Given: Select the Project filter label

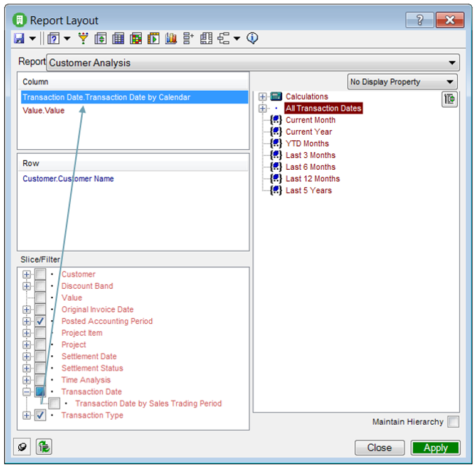Looking at the screenshot, I should 74,345.
